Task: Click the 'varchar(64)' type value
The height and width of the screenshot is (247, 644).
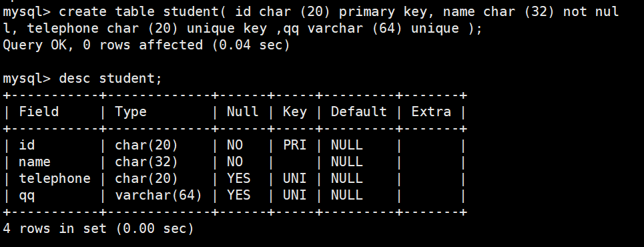Action: coord(159,195)
